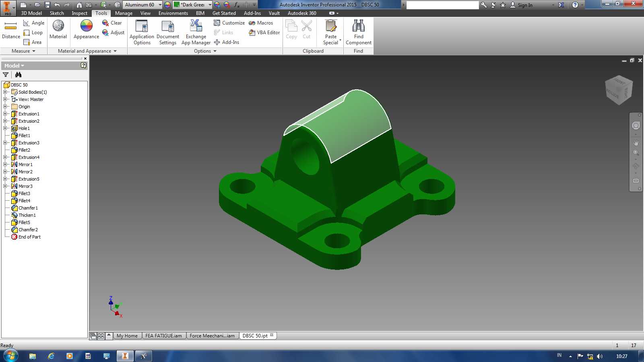Select the Angle measure tool
The width and height of the screenshot is (644, 362).
click(x=34, y=23)
